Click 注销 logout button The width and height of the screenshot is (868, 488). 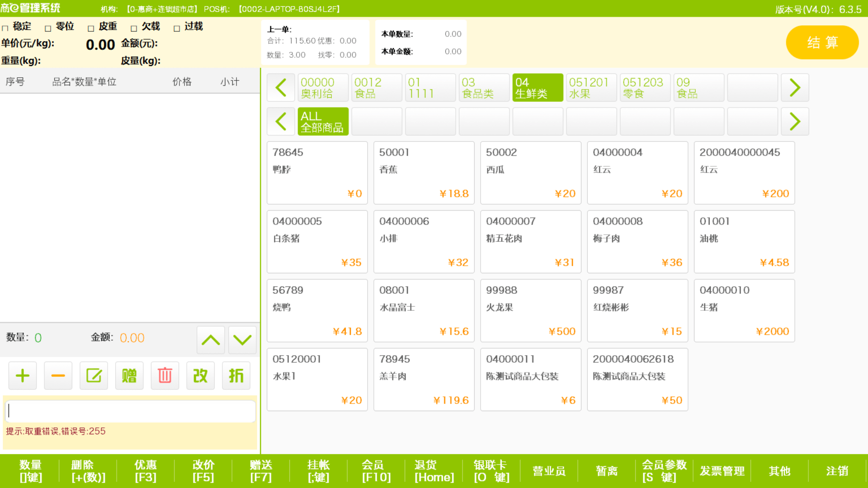tap(837, 471)
